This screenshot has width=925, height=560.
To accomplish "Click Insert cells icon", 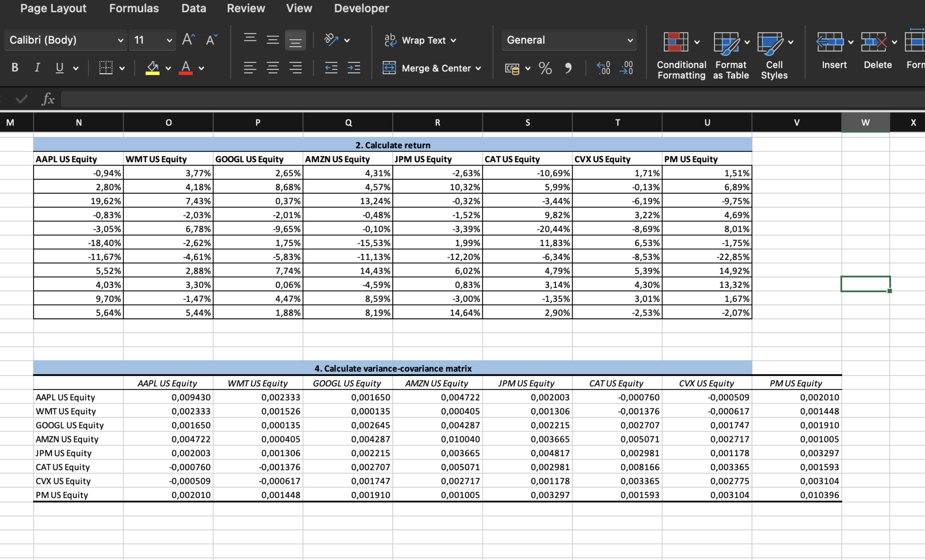I will [x=830, y=42].
